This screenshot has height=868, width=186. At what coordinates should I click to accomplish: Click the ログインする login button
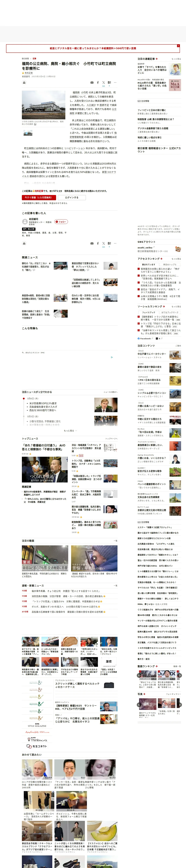(x=72, y=197)
